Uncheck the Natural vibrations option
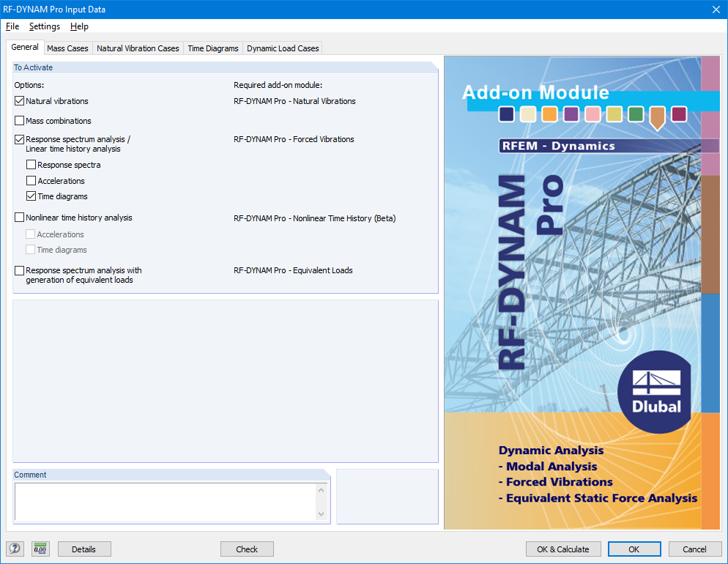This screenshot has width=728, height=564. tap(19, 100)
